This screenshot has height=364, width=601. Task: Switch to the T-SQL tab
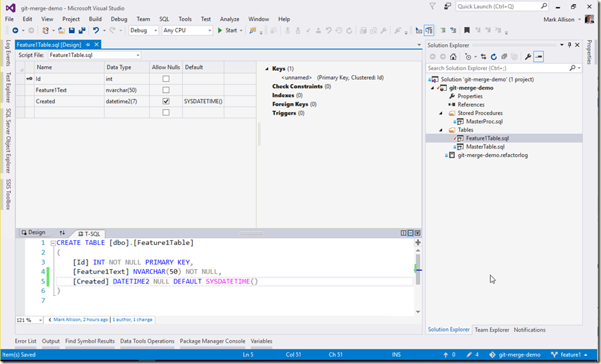89,233
